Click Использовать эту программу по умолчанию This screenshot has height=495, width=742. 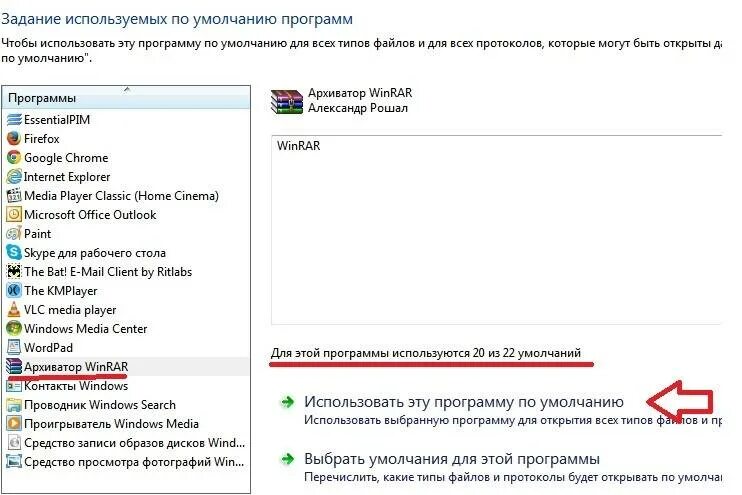pos(464,402)
